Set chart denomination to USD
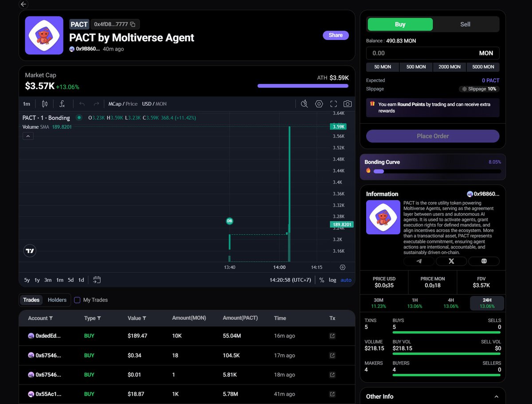The height and width of the screenshot is (404, 532). pos(147,104)
